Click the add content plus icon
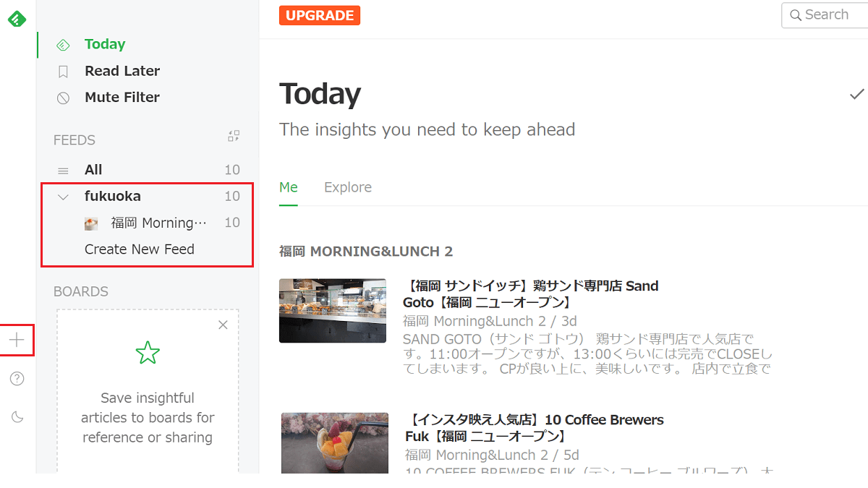The image size is (868, 488). pyautogui.click(x=17, y=340)
